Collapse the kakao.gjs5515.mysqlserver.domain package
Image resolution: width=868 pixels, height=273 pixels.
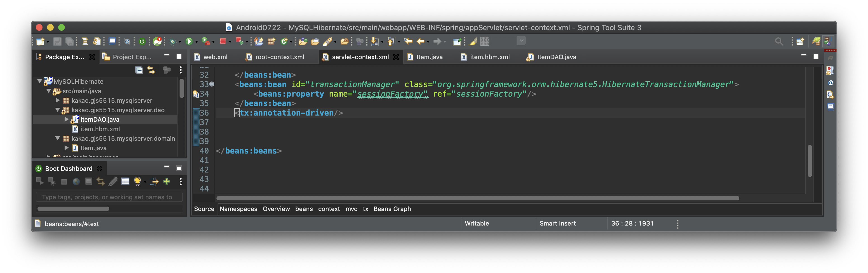click(57, 138)
